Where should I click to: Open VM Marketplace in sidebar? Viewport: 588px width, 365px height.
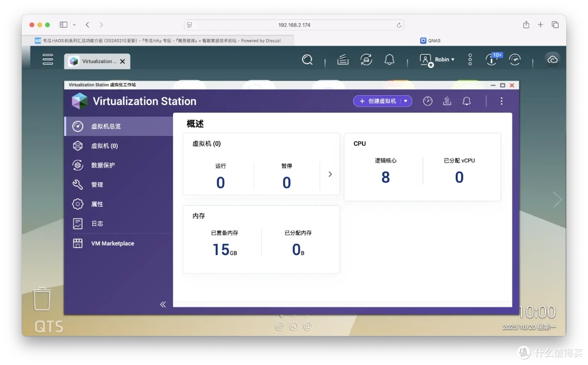(119, 244)
